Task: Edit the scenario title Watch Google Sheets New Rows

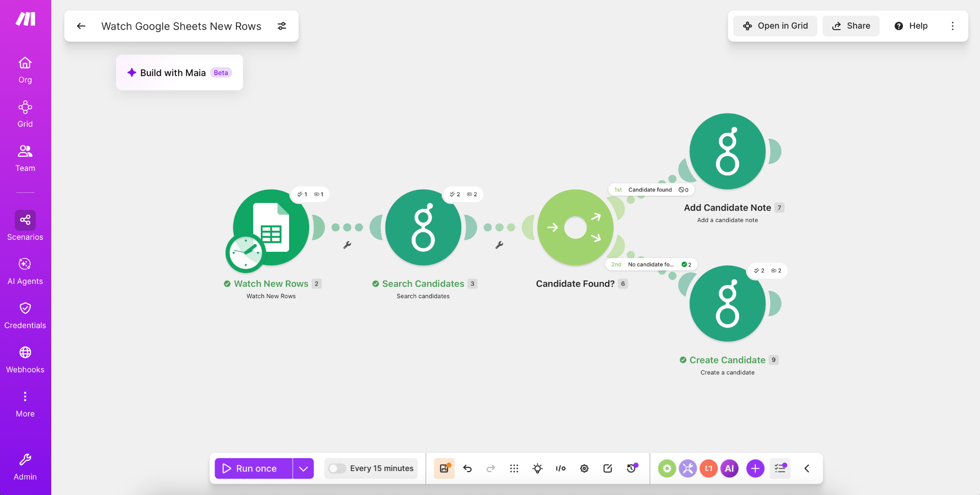Action: [x=181, y=26]
